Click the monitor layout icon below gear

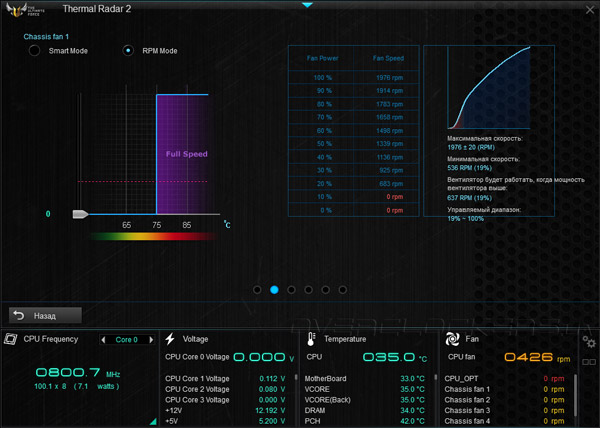point(589,362)
